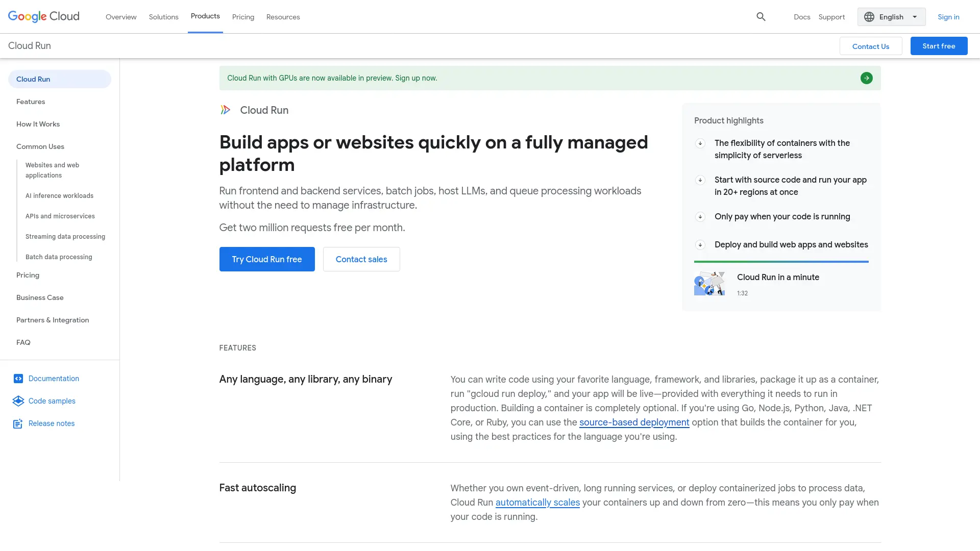
Task: Click the GPU preview announcement text
Action: pyautogui.click(x=332, y=78)
